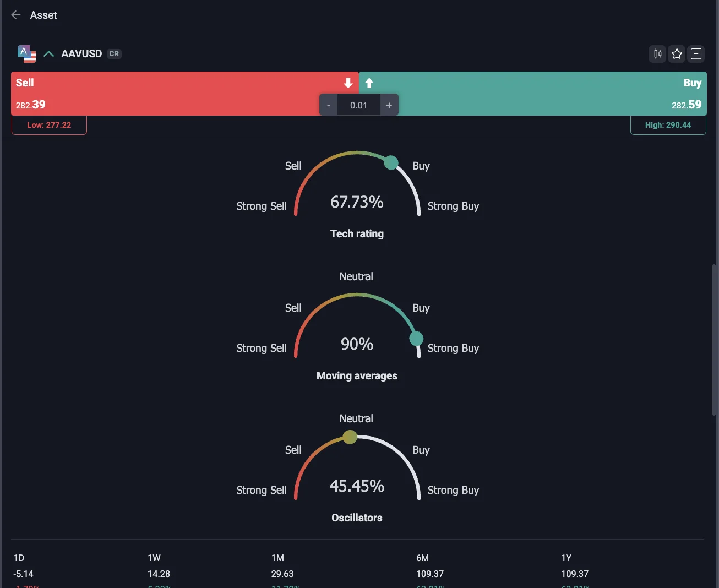The width and height of the screenshot is (719, 588).
Task: Click the white up arrow on Buy
Action: [369, 83]
